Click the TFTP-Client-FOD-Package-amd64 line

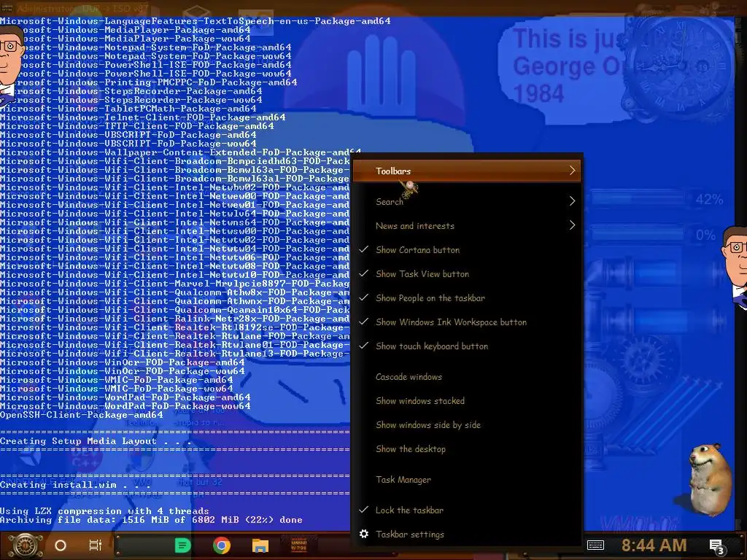136,126
